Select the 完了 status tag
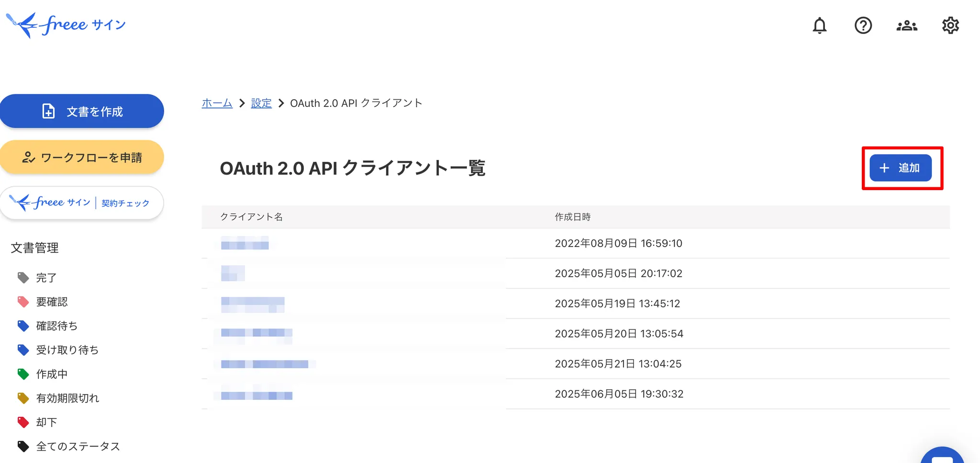 click(x=46, y=278)
